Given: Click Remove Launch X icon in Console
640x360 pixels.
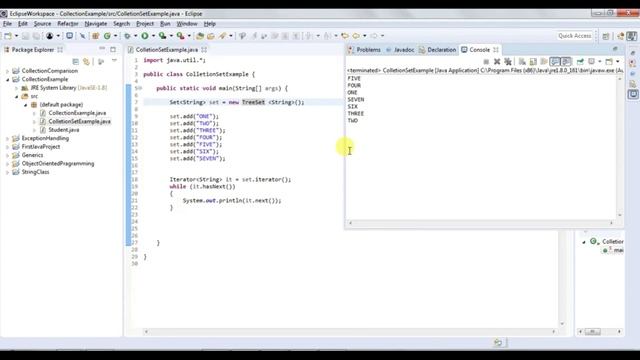Looking at the screenshot, I should click(x=497, y=62).
